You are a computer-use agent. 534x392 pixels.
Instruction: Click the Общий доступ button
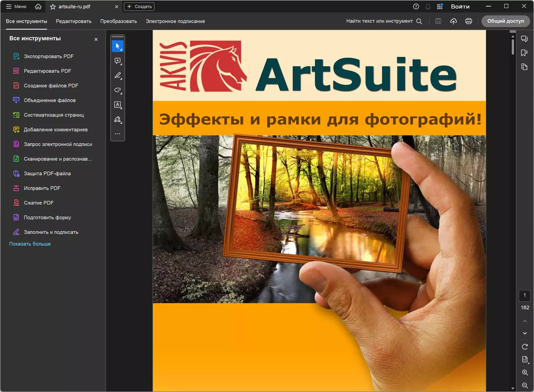[x=505, y=21]
